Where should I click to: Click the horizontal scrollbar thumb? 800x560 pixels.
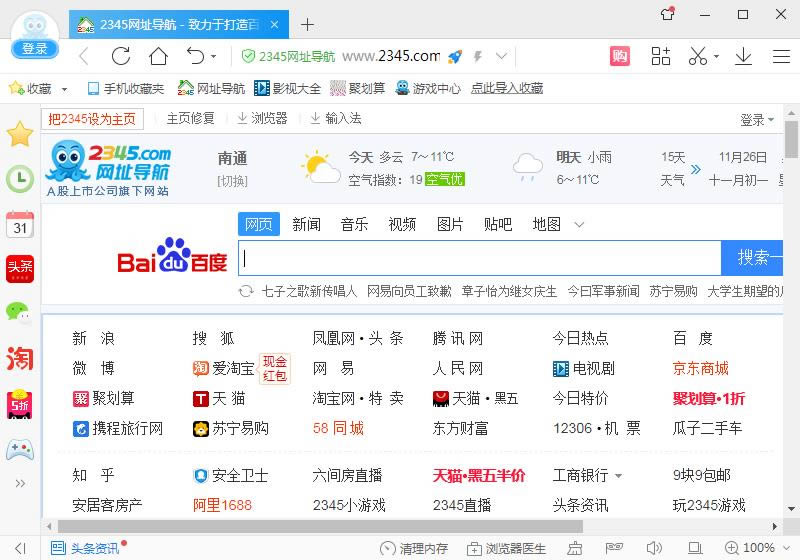320,526
